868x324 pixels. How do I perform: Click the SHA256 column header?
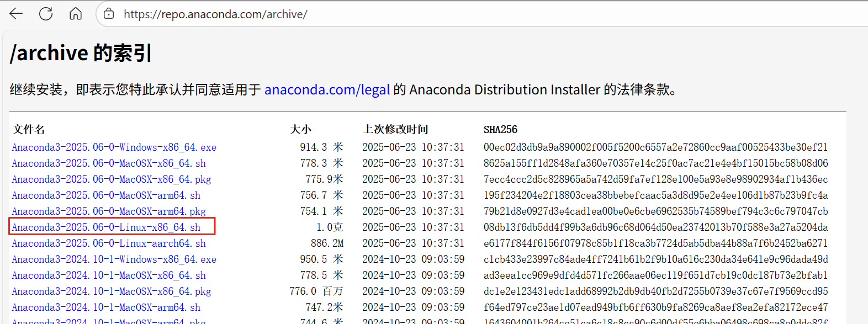pos(500,130)
